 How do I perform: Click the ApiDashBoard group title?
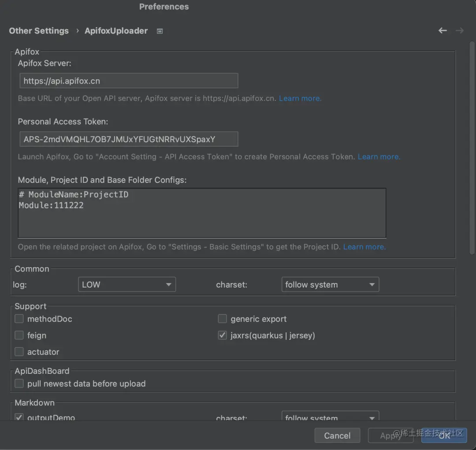click(42, 371)
